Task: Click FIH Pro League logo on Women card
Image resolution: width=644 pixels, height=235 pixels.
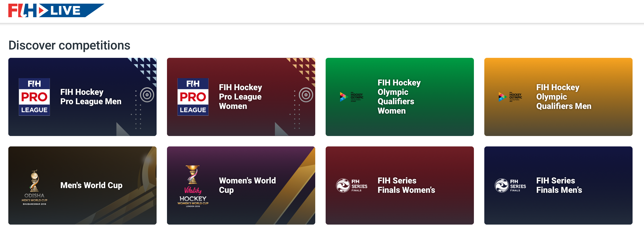Action: (193, 97)
